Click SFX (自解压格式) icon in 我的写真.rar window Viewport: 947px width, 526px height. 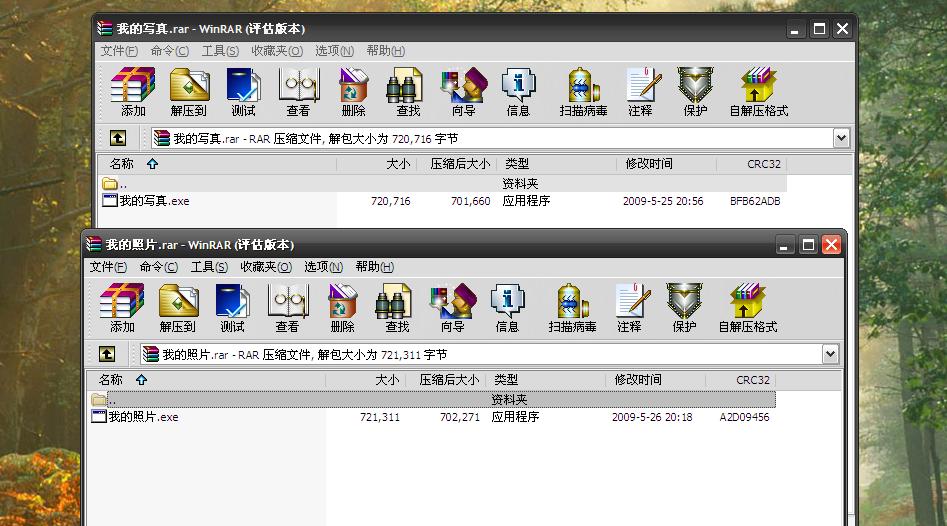coord(759,92)
